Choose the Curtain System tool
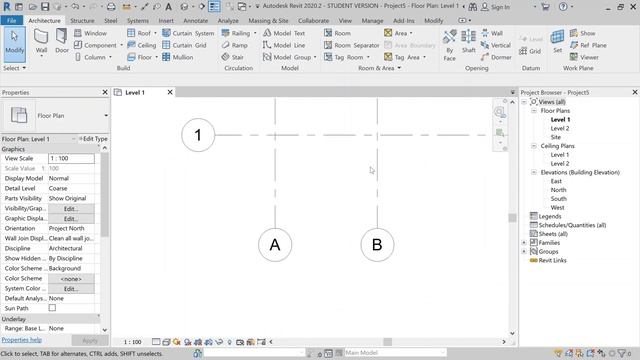This screenshot has width=640, height=360. pos(188,33)
